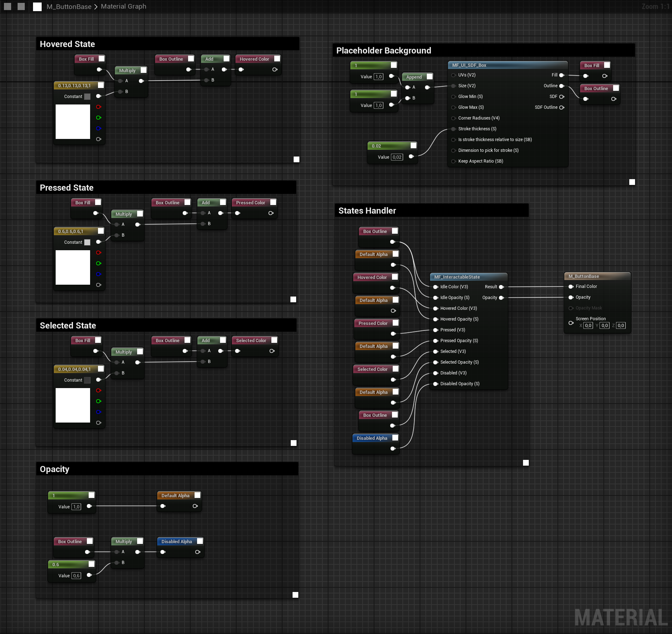Click the resize handle of the Placeholder Background comment
This screenshot has width=672, height=634.
[x=632, y=182]
